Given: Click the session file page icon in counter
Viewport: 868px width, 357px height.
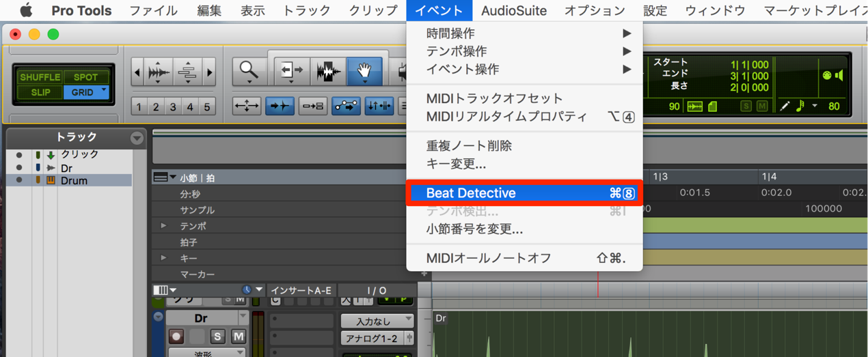Looking at the screenshot, I should 712,106.
